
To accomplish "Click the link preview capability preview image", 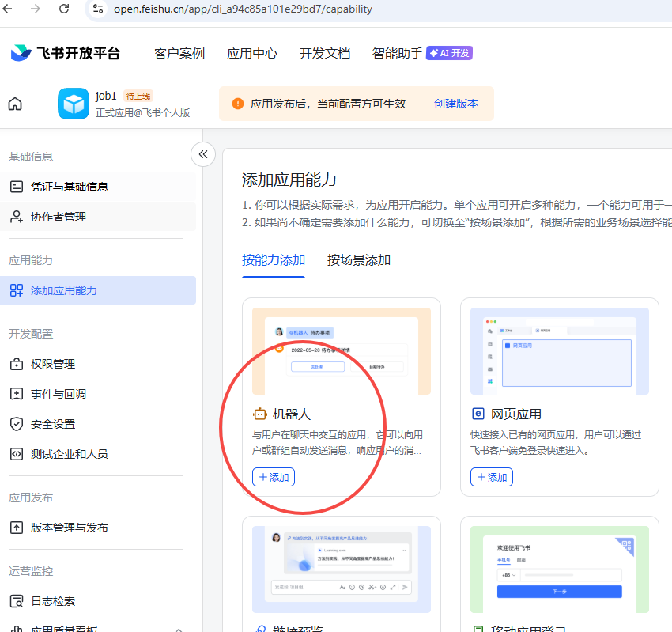I will 342,570.
